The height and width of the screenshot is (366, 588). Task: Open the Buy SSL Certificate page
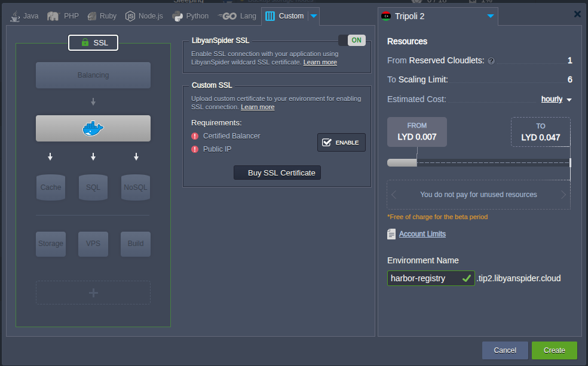pyautogui.click(x=277, y=173)
